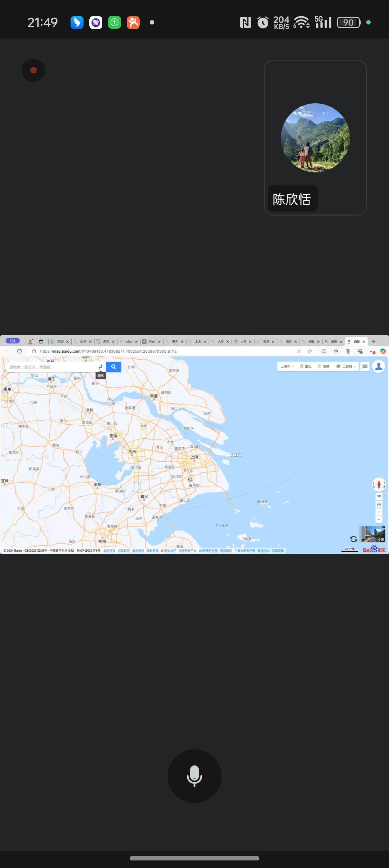Toggle the 路况 traffic layer
The height and width of the screenshot is (868, 389).
tap(306, 366)
